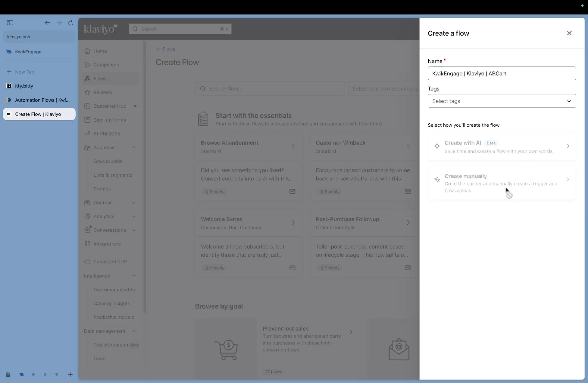Open the Select tags dropdown
588x383 pixels.
(x=502, y=101)
